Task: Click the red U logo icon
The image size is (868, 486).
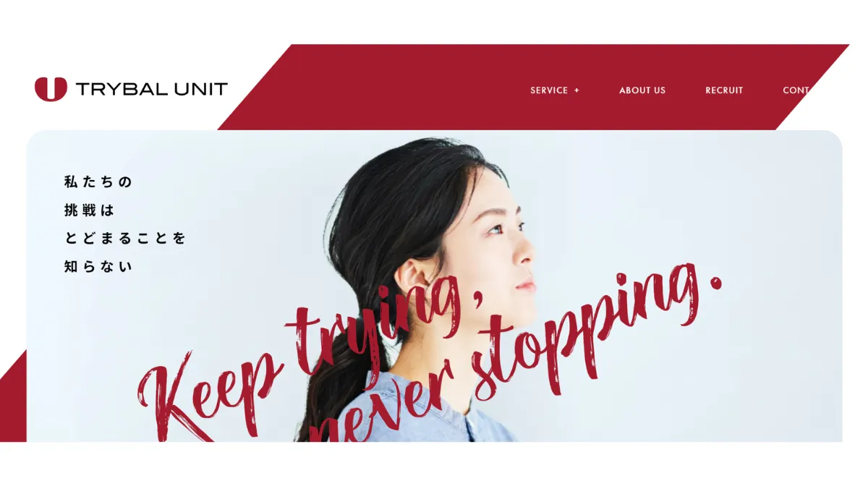Action: coord(51,89)
